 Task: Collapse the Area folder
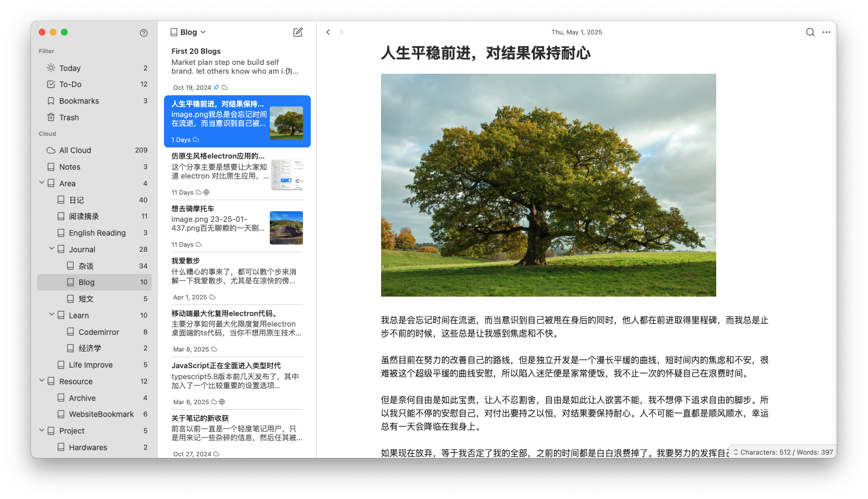[x=42, y=182]
